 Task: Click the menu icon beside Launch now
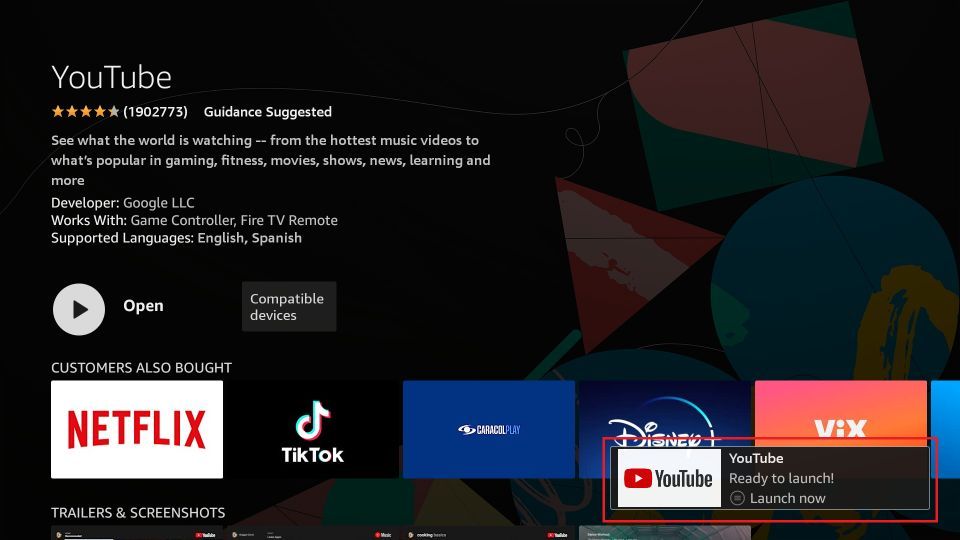click(737, 498)
